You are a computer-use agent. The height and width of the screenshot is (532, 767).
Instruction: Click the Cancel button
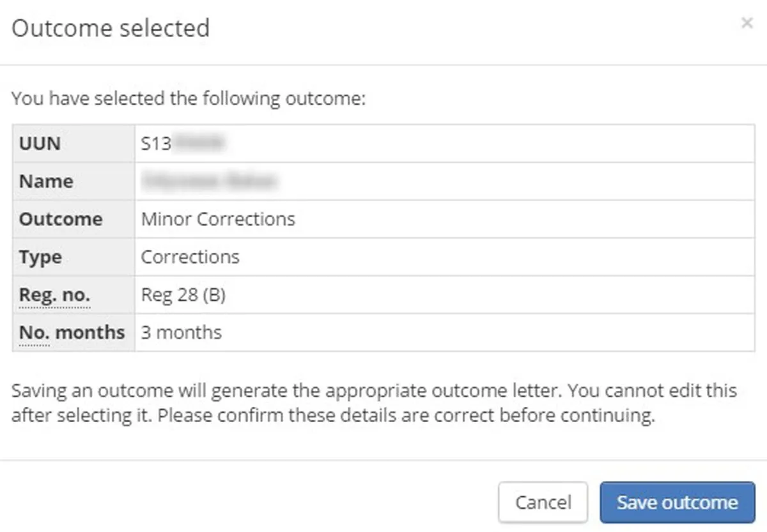point(543,502)
